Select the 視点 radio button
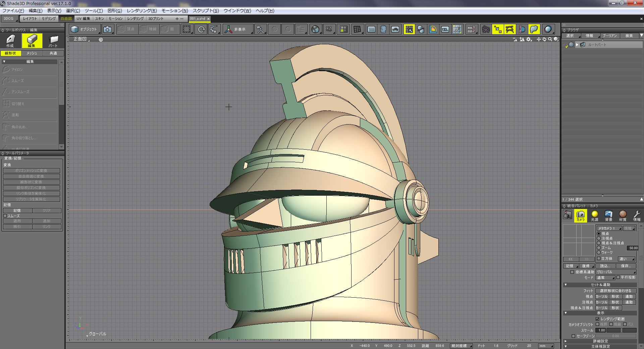644x349 pixels. tap(599, 234)
